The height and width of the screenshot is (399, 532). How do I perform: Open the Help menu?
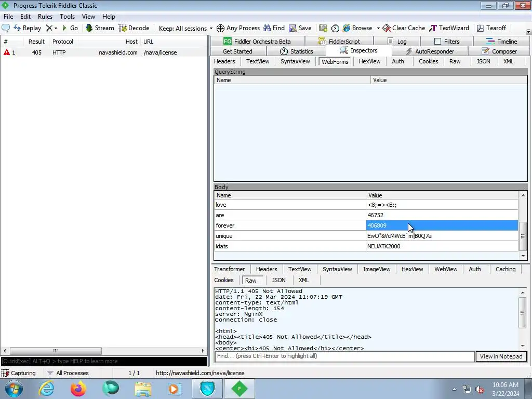pos(109,17)
